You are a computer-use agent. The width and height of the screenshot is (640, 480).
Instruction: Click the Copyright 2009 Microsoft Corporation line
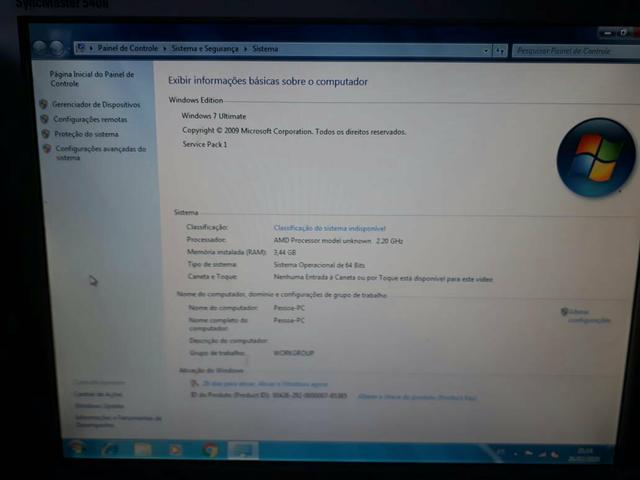click(x=294, y=131)
